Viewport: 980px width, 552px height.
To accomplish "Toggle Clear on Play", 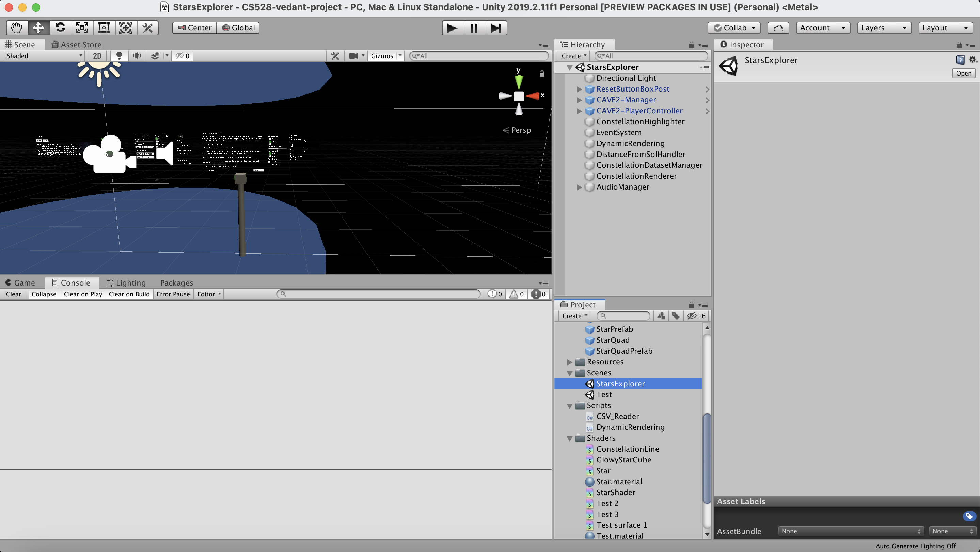I will 83,294.
